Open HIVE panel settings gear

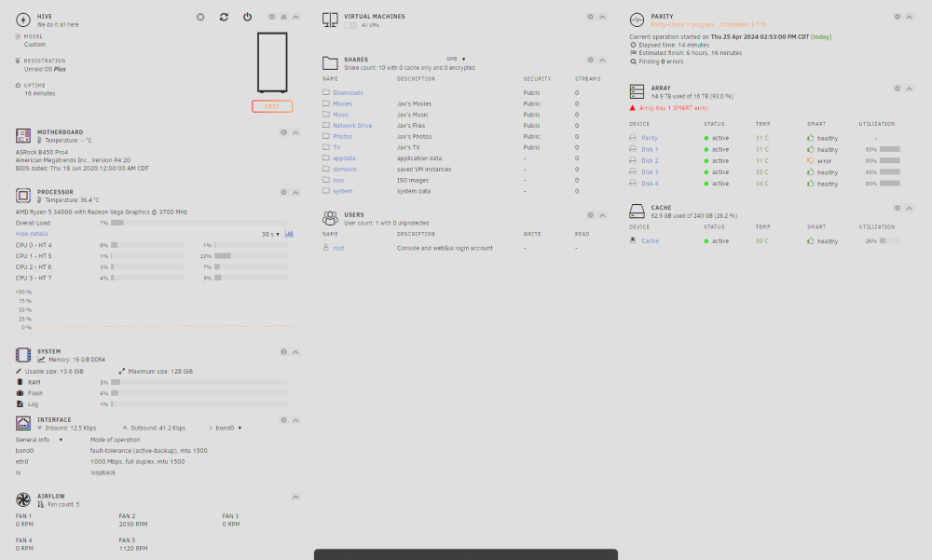(271, 17)
